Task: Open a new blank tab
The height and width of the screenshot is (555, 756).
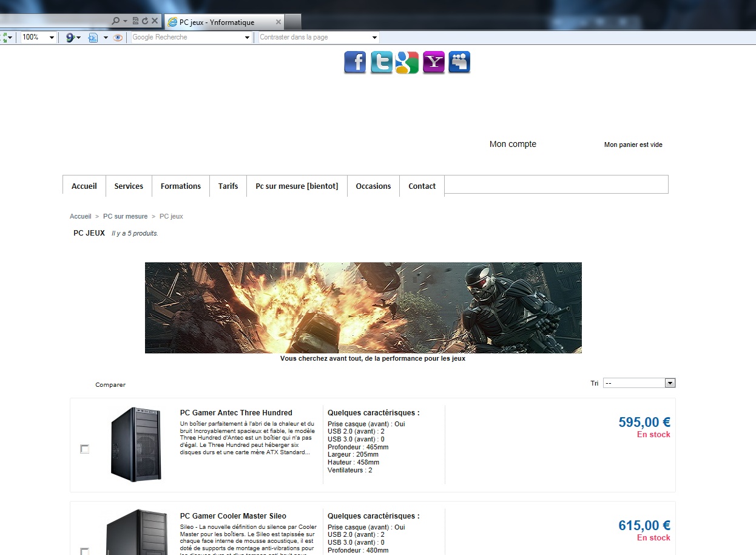Action: [x=293, y=22]
